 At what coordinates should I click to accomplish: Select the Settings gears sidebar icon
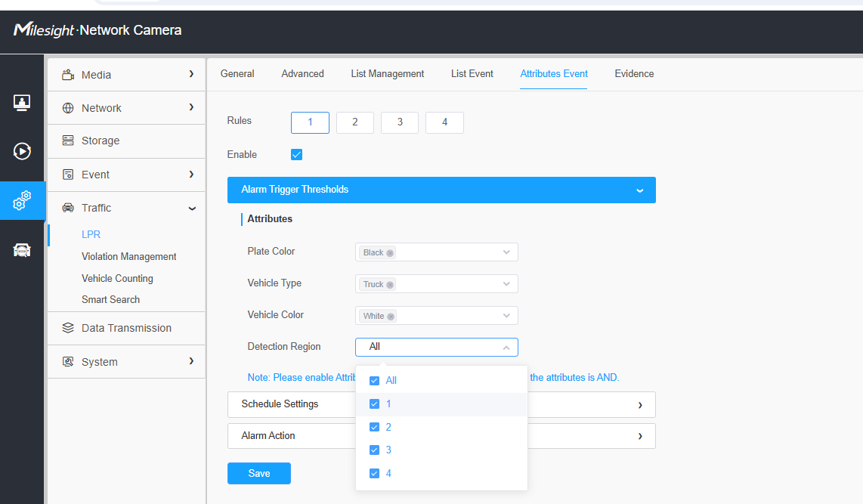pos(21,200)
